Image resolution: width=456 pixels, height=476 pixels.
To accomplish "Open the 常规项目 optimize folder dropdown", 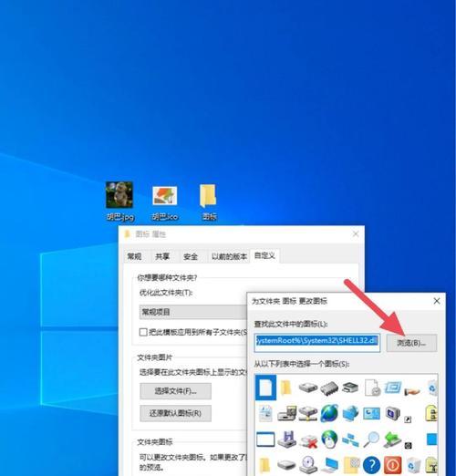I will point(193,312).
